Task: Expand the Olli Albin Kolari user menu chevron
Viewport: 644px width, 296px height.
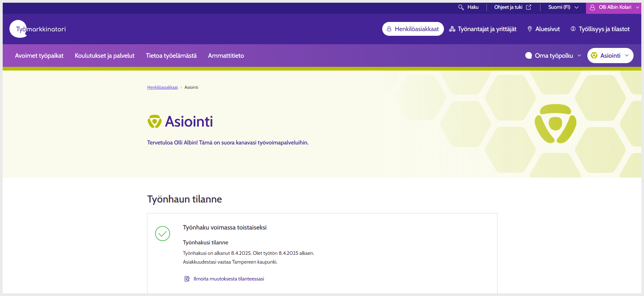Action: pos(638,7)
